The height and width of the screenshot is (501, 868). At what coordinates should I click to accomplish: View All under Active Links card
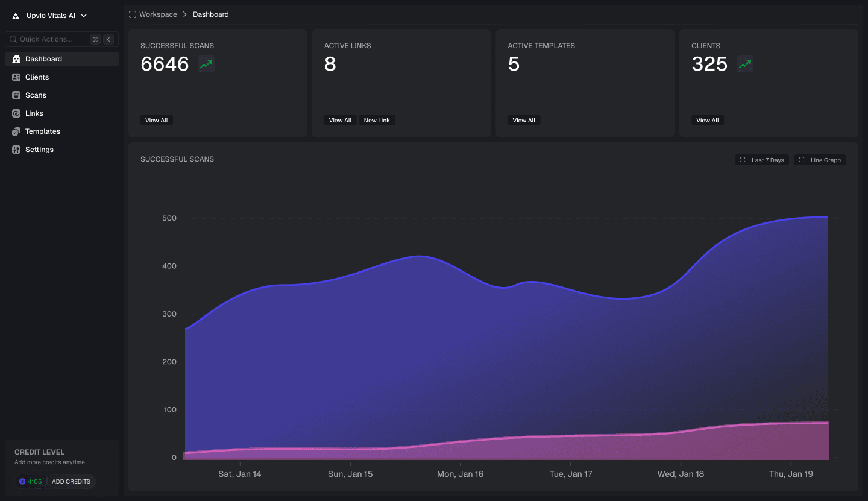click(341, 120)
